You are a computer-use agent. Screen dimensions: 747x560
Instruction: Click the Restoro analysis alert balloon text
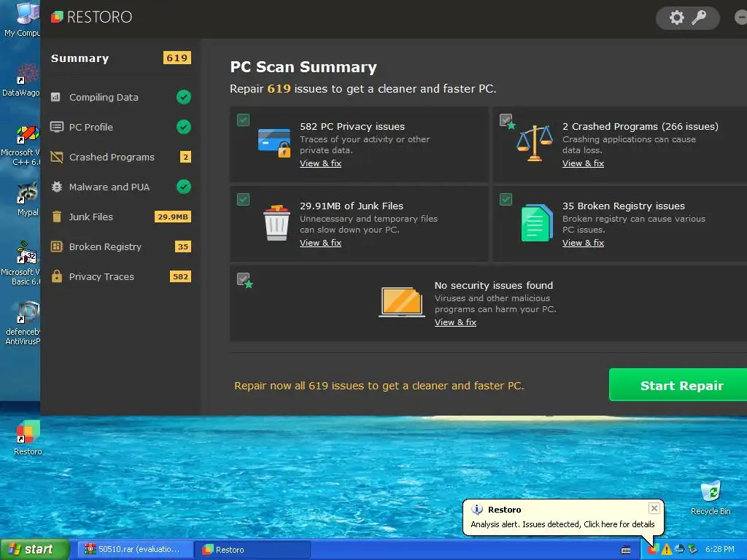[x=562, y=524]
